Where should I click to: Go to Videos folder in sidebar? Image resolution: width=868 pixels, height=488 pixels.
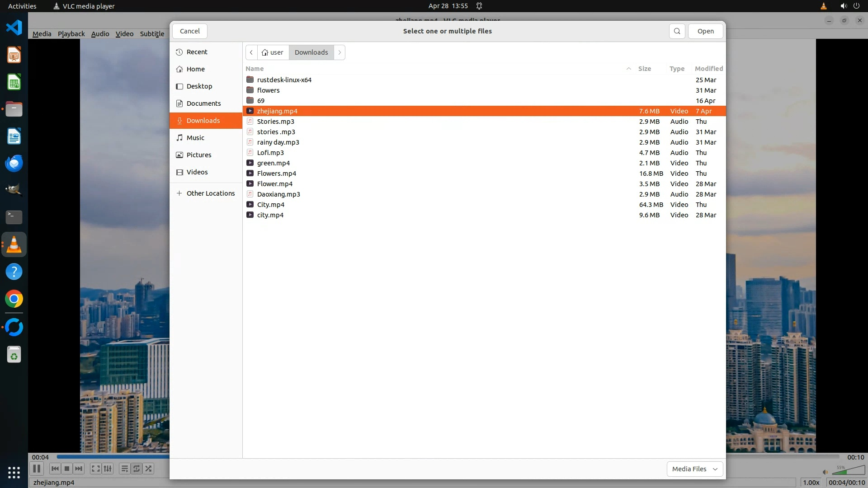coord(197,172)
